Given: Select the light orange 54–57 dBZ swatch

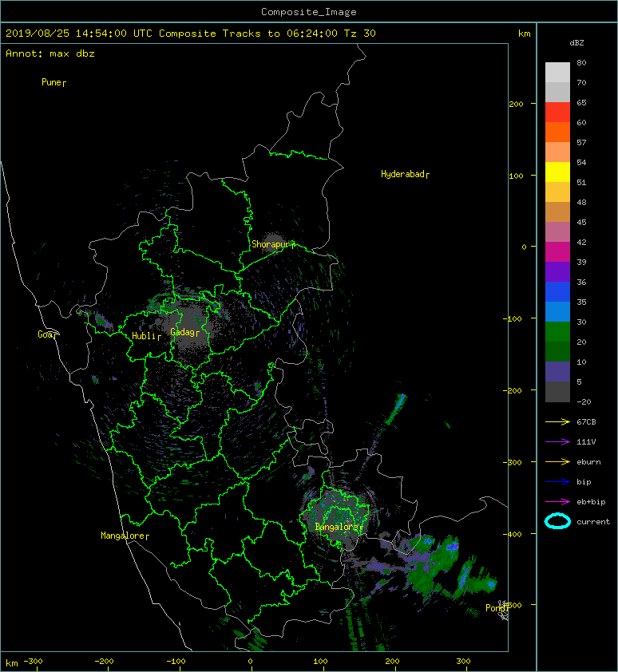Looking at the screenshot, I should 557,152.
